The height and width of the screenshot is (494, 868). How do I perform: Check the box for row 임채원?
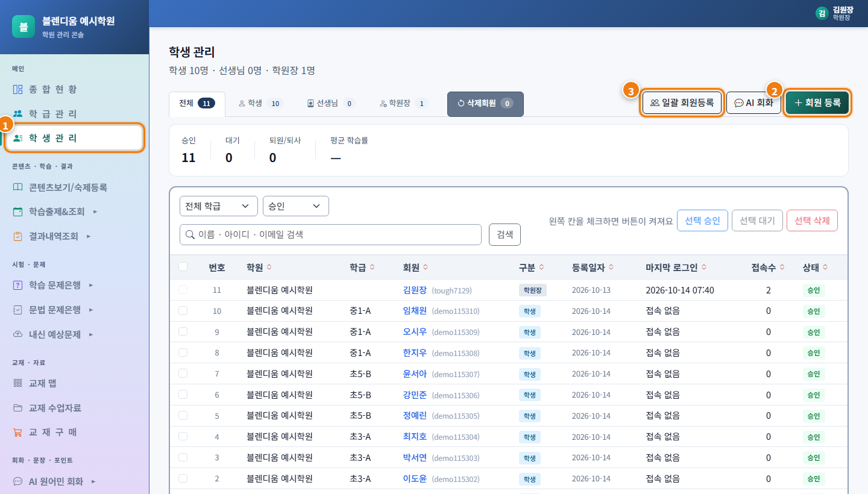tap(183, 311)
